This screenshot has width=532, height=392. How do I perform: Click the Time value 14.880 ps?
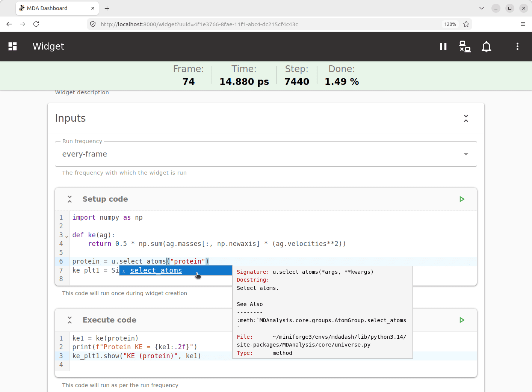(244, 81)
